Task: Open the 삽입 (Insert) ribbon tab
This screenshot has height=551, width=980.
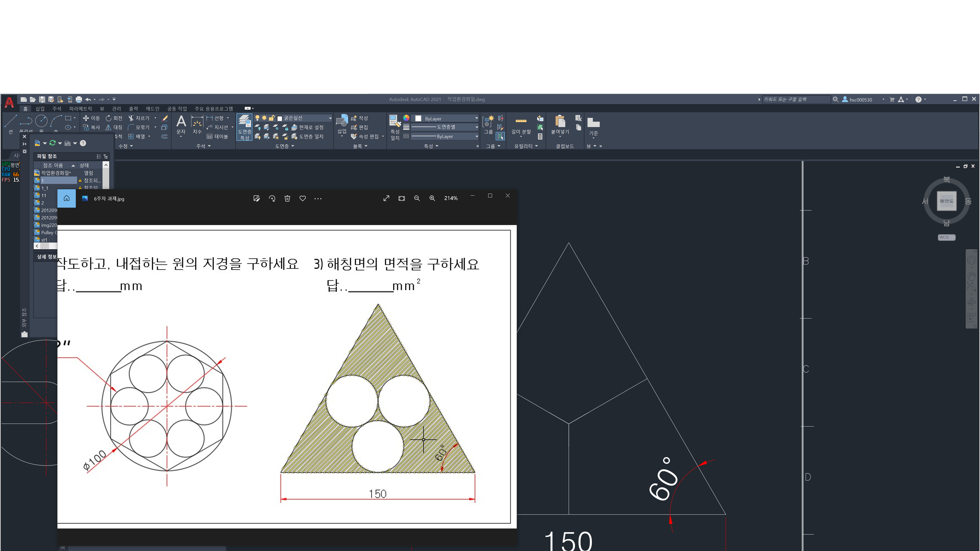Action: click(40, 109)
